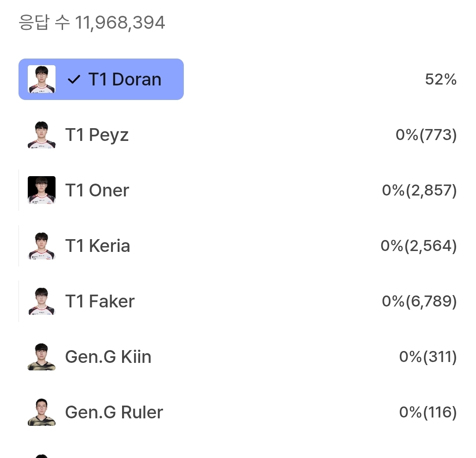
Task: Click the checkmark beside T1 Doran
Action: (74, 80)
